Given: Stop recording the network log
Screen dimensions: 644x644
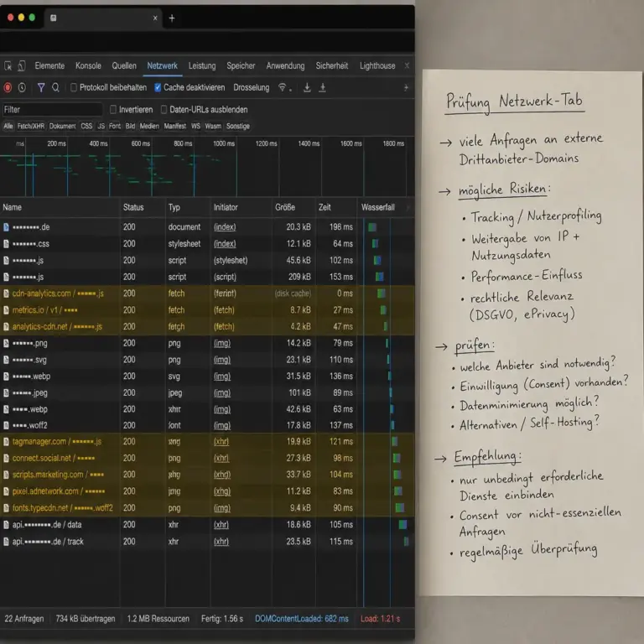Looking at the screenshot, I should point(8,87).
